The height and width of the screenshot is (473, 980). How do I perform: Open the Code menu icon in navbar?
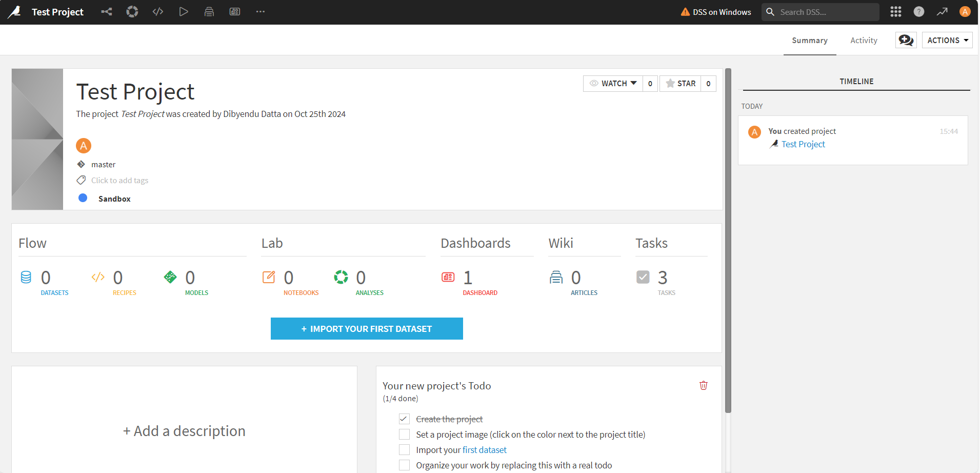158,12
